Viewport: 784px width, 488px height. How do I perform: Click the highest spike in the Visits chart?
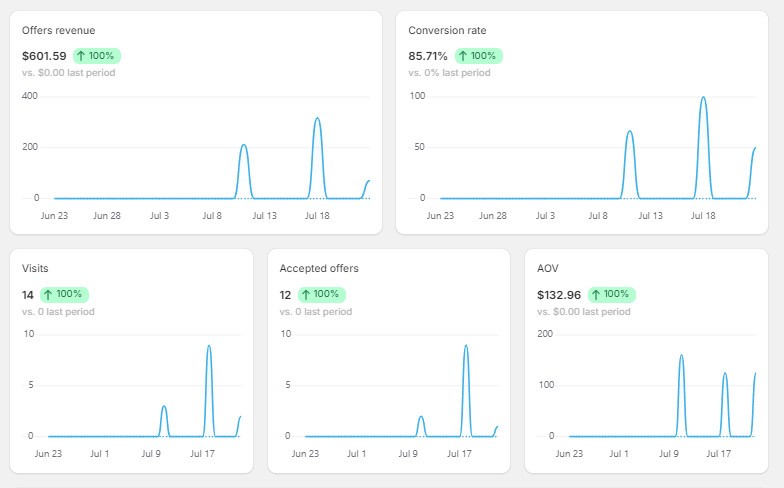pyautogui.click(x=208, y=346)
